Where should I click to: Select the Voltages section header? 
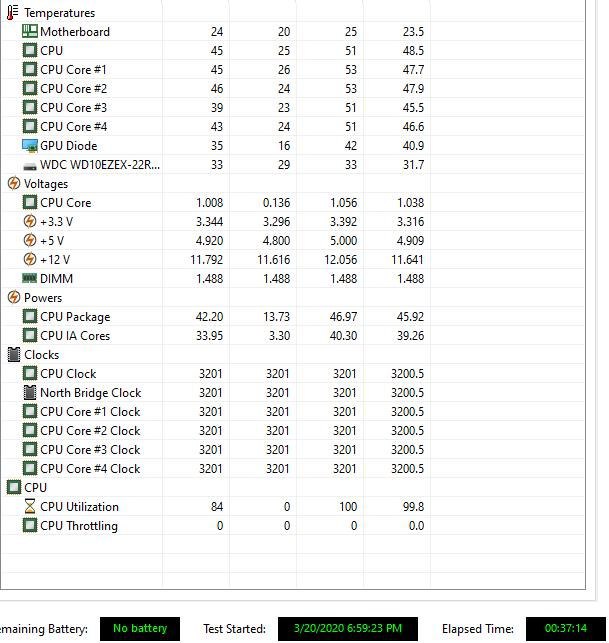pos(46,184)
